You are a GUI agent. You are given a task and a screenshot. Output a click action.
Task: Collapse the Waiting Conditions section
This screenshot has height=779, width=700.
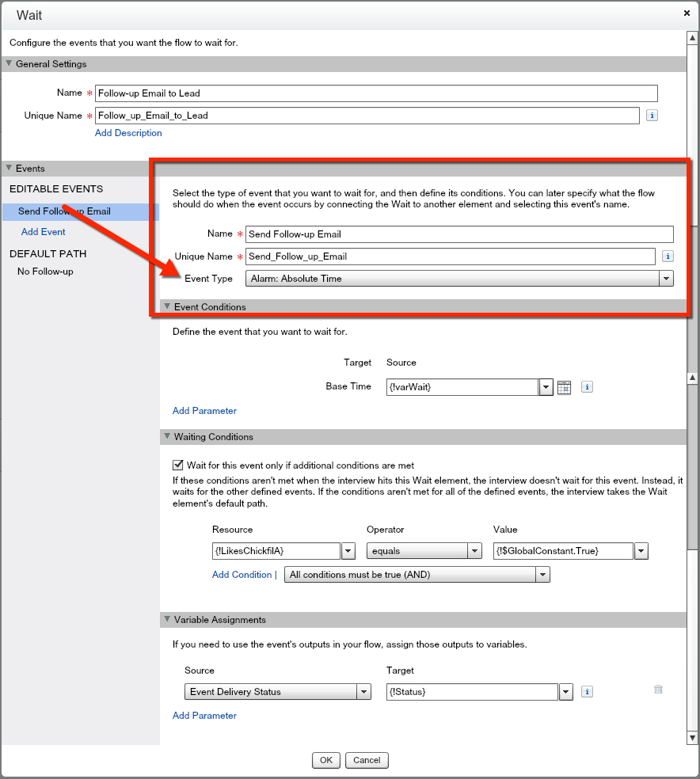[x=167, y=437]
